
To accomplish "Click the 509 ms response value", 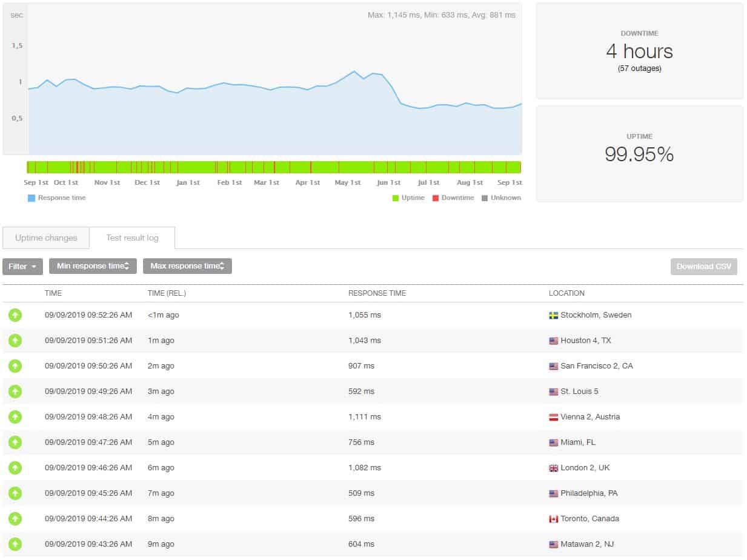I will point(361,493).
